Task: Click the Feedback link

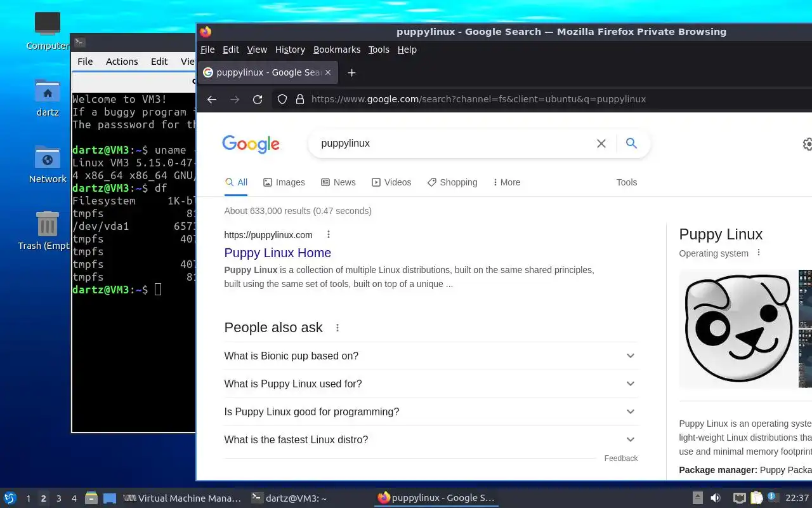Action: [621, 458]
